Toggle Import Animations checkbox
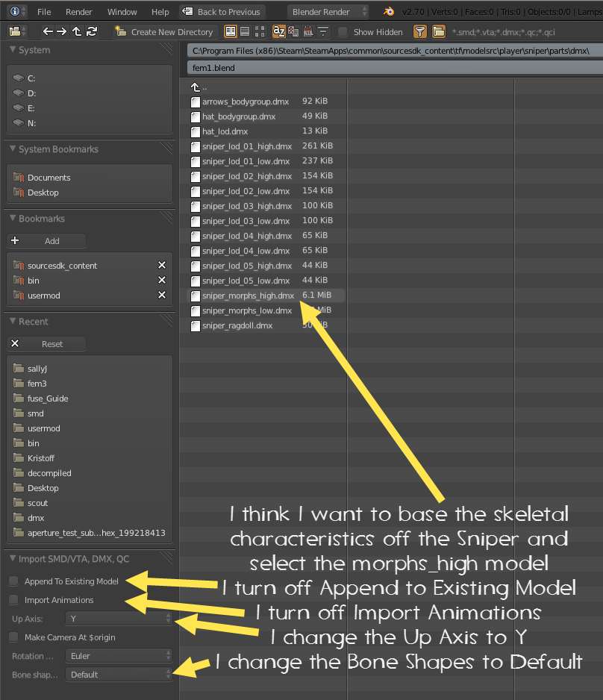The image size is (603, 700). point(14,599)
